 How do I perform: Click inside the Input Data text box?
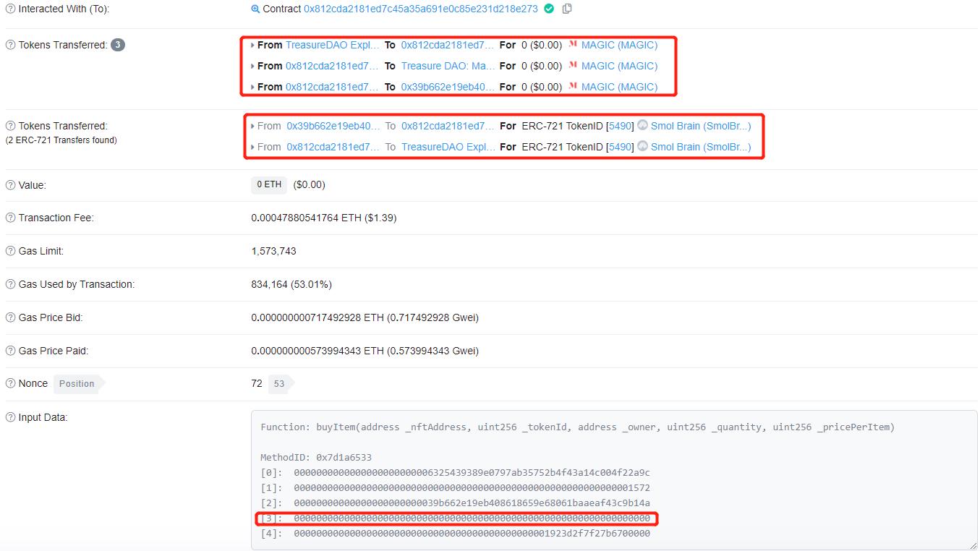tap(614, 481)
